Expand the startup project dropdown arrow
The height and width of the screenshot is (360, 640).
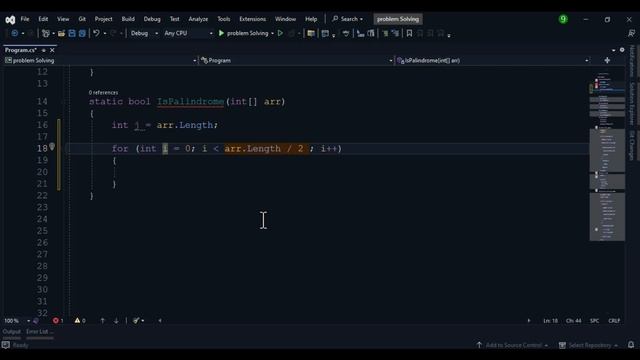point(272,33)
